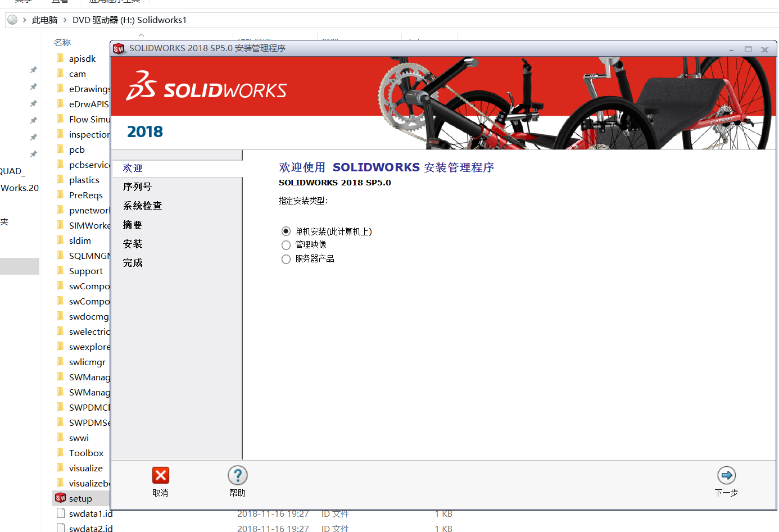Click the DVD drive icon in address bar

(x=12, y=20)
